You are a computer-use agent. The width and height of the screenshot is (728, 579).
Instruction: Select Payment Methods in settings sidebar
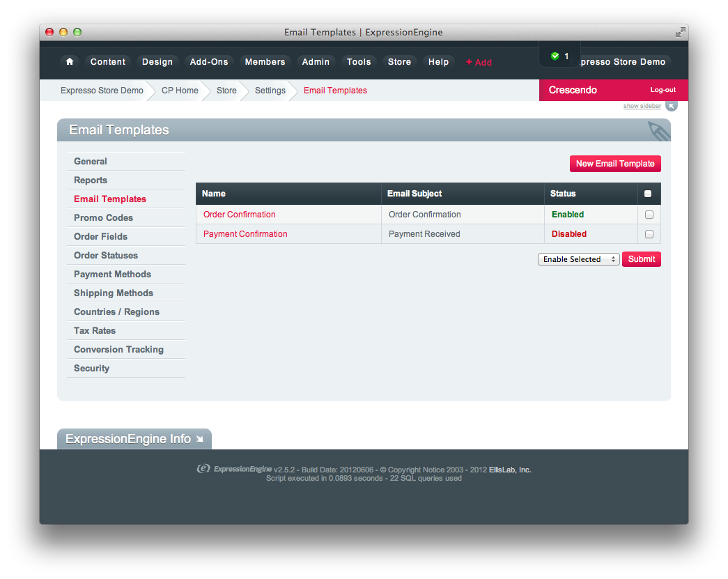[126, 274]
